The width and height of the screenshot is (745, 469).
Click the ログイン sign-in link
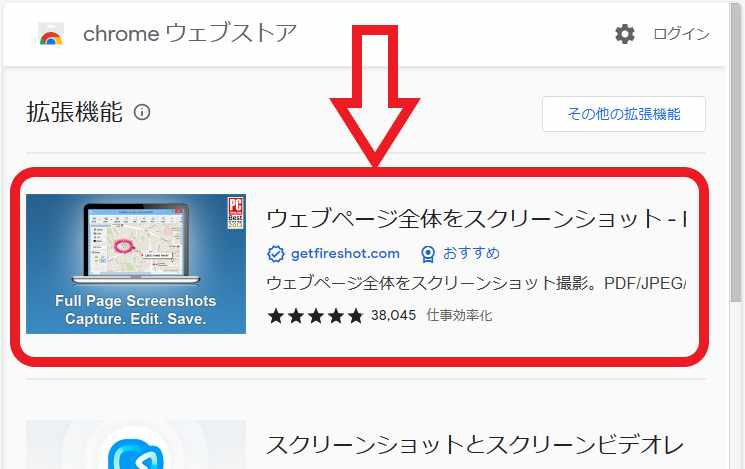pos(681,34)
